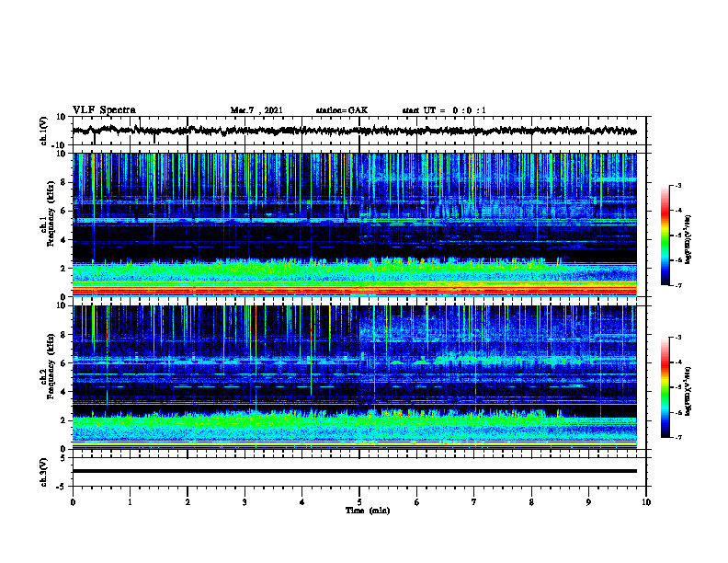Select the "start UT = 0 : 0 : 1" text
Viewport: 728px width, 563px height.
click(444, 110)
